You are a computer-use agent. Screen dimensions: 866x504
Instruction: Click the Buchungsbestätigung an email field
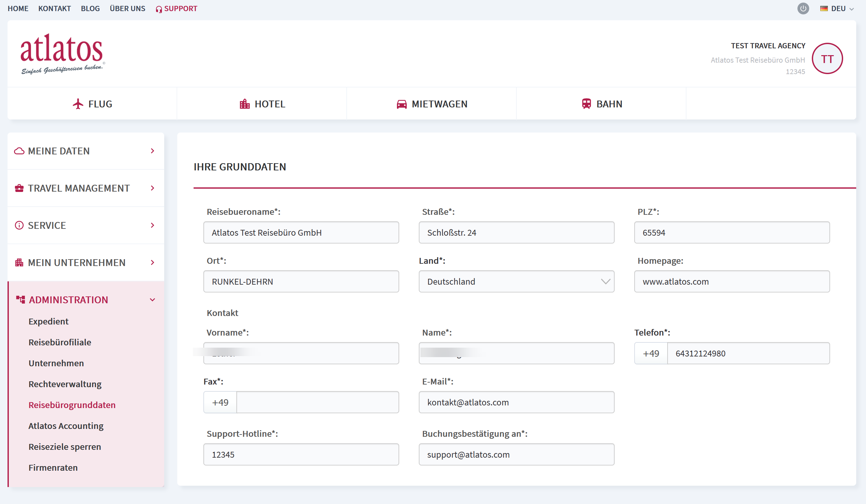516,454
